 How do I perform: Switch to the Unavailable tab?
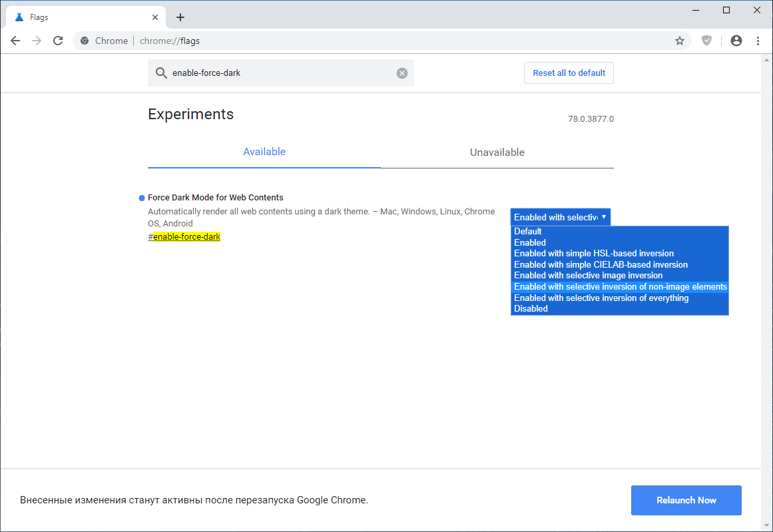click(497, 152)
